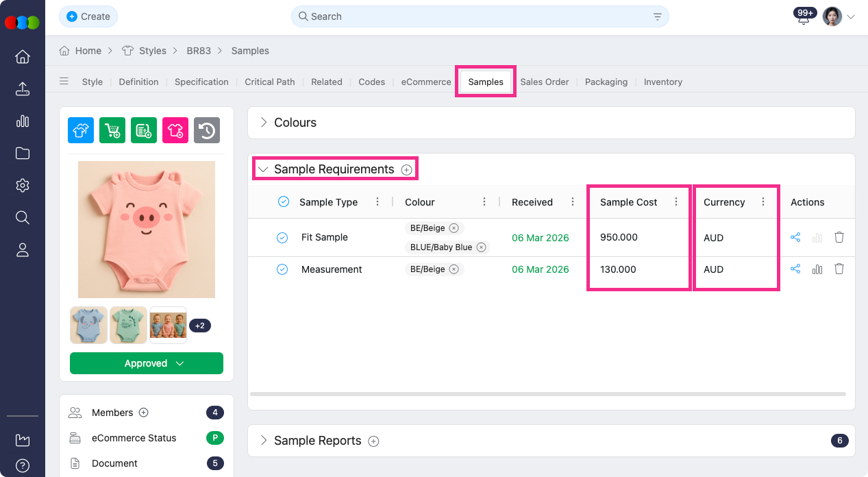Switch to the Specification tab
The image size is (868, 477).
(201, 82)
